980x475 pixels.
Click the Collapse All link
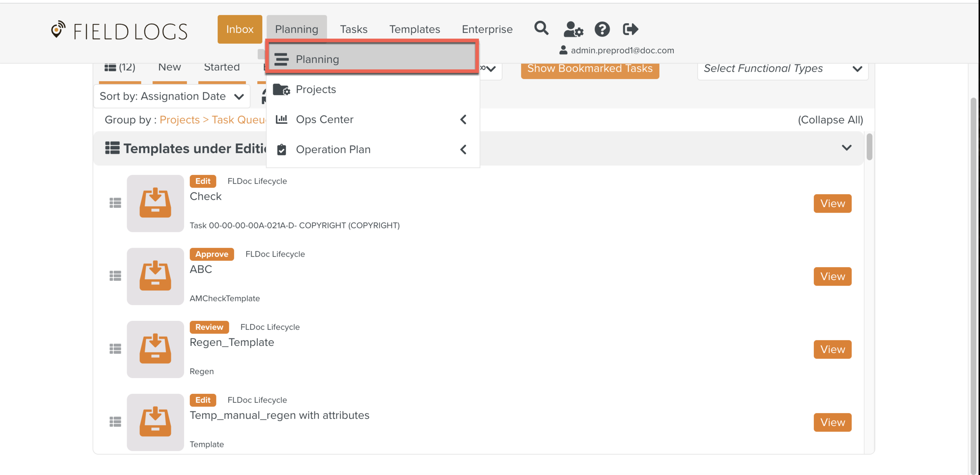pyautogui.click(x=830, y=120)
